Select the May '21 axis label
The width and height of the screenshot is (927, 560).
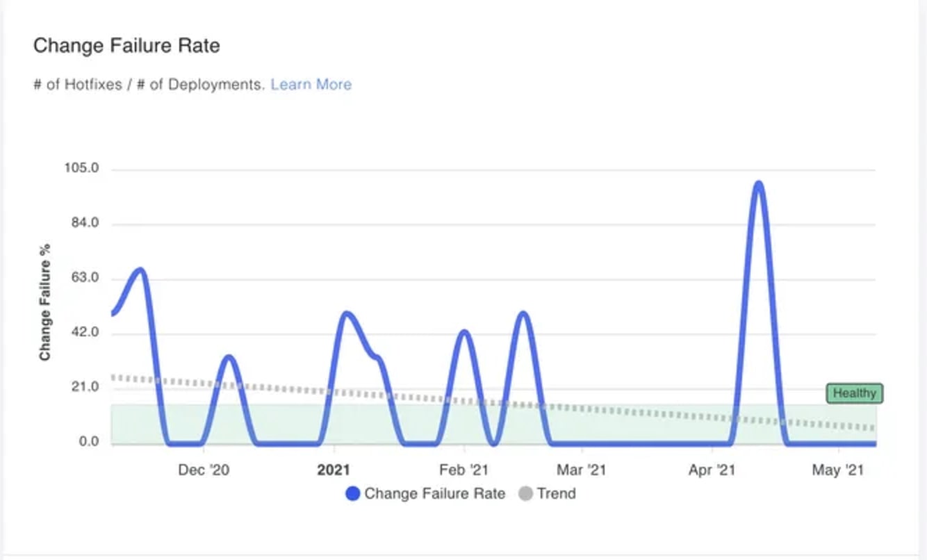837,470
